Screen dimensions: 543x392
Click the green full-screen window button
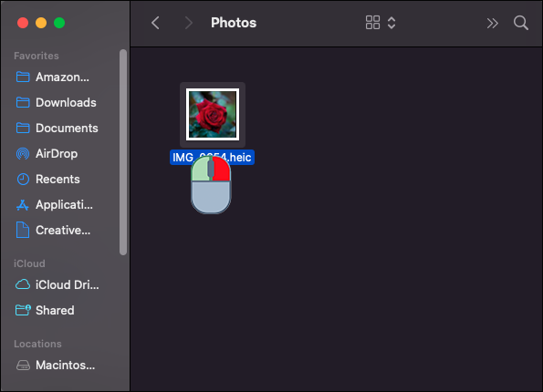click(x=59, y=23)
